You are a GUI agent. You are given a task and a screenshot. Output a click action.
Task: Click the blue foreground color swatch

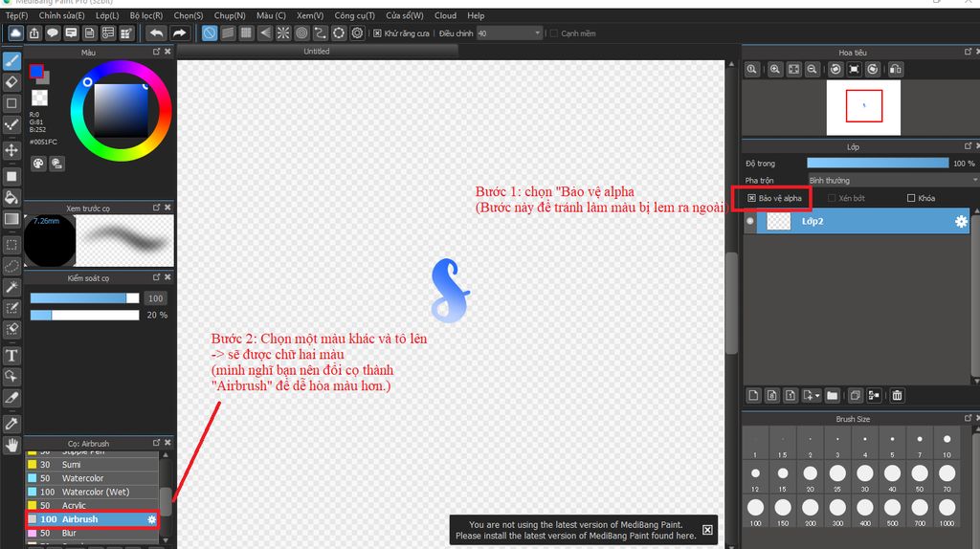pos(36,71)
